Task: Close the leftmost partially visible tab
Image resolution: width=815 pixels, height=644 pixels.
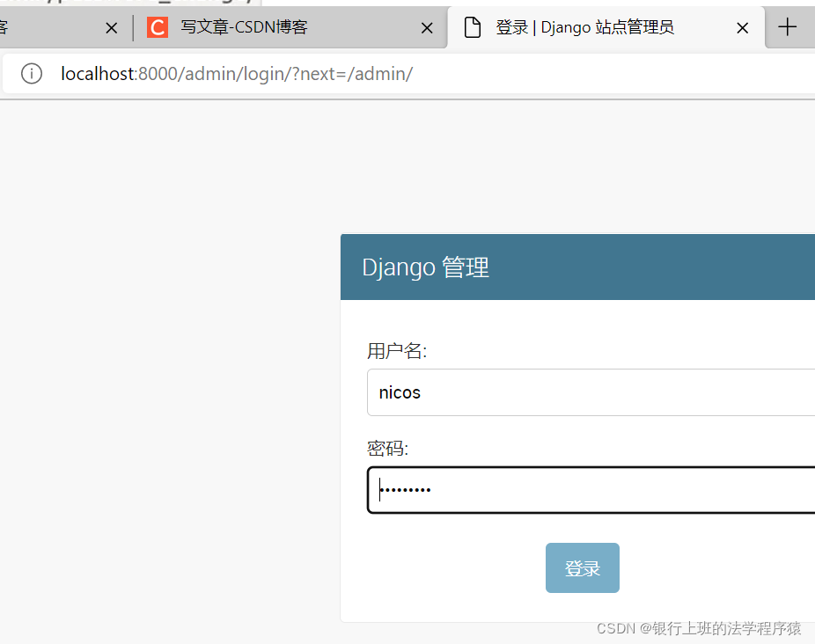Action: 111,27
